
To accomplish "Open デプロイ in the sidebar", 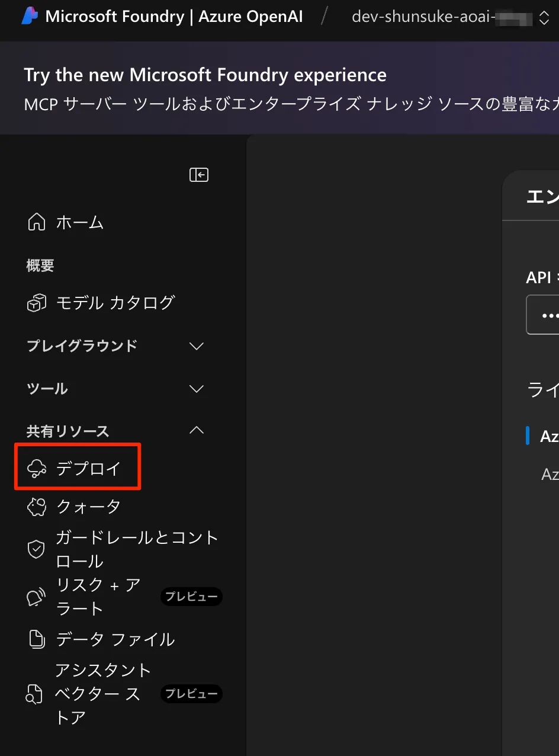I will click(x=88, y=469).
